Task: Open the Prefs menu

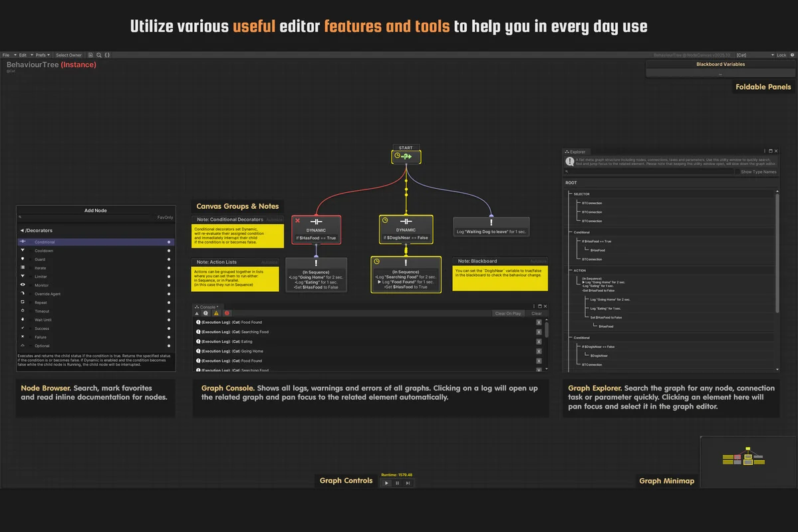Action: [41, 55]
